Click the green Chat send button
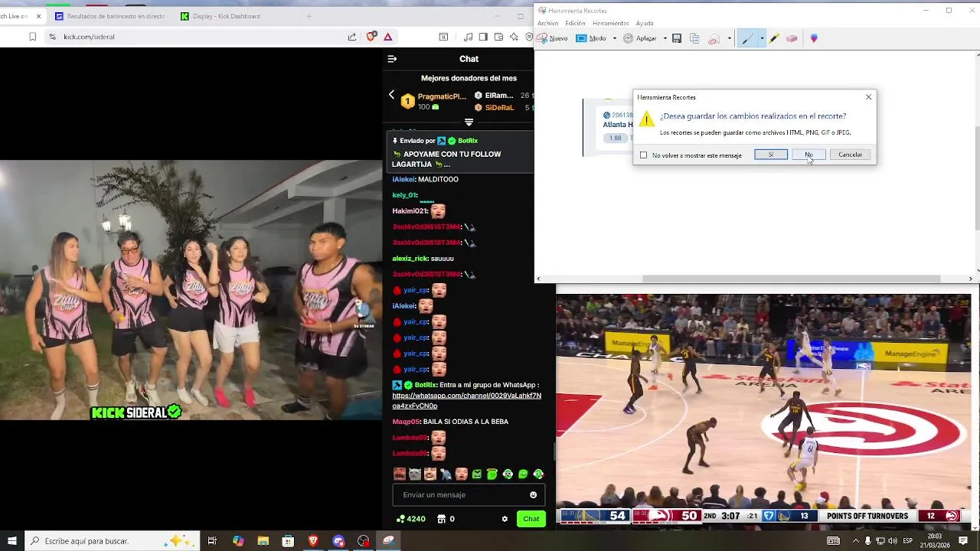The width and height of the screenshot is (980, 551). click(531, 519)
